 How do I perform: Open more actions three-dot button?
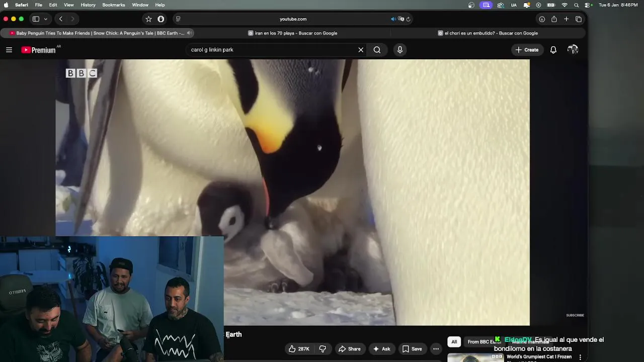coord(436,349)
